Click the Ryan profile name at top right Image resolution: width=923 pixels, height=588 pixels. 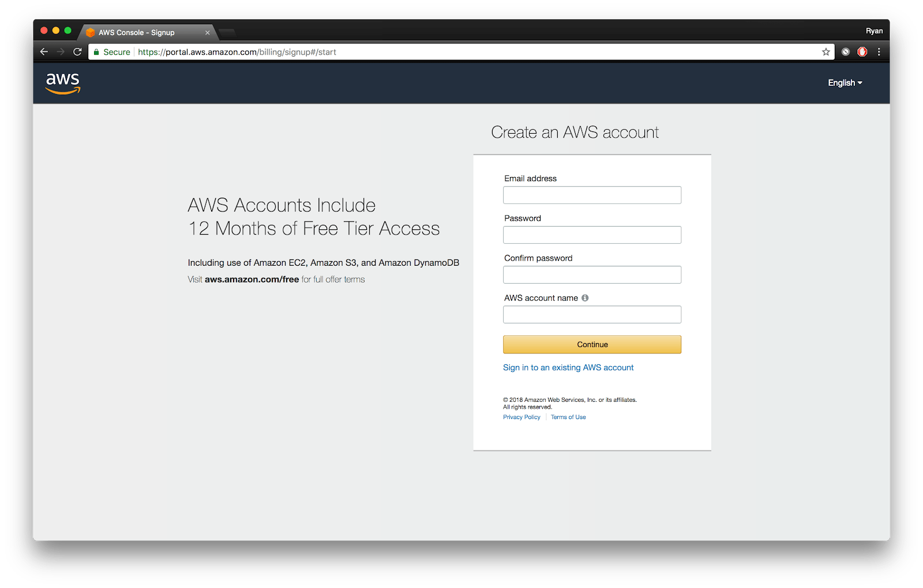click(875, 31)
